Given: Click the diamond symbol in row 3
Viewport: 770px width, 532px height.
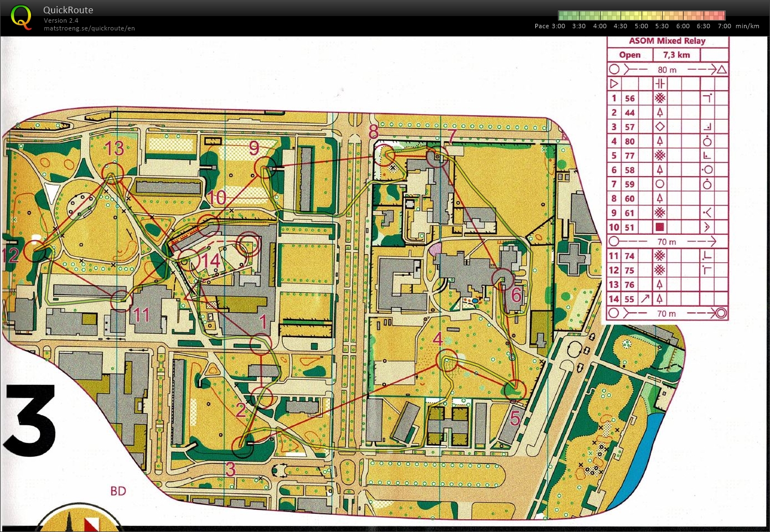Looking at the screenshot, I should (659, 127).
